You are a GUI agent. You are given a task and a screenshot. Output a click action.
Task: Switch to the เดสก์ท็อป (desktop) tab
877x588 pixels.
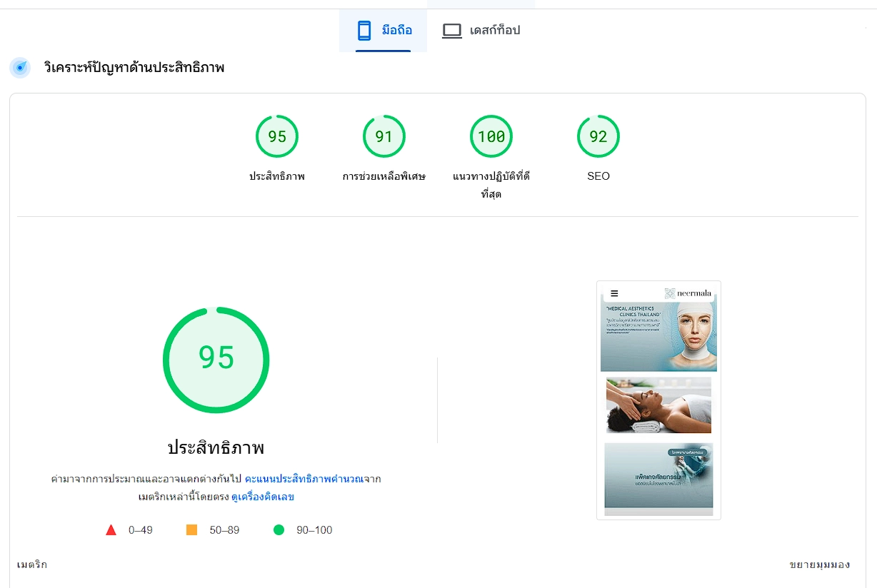click(x=481, y=31)
